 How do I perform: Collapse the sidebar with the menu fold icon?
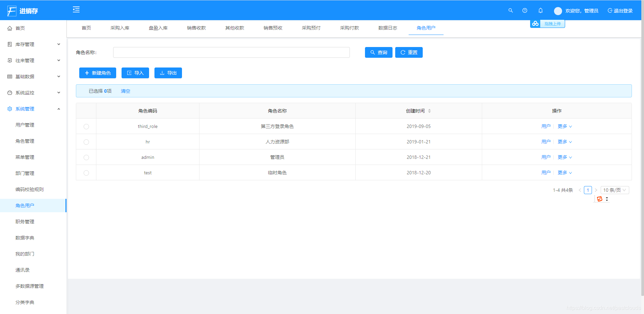[x=76, y=9]
